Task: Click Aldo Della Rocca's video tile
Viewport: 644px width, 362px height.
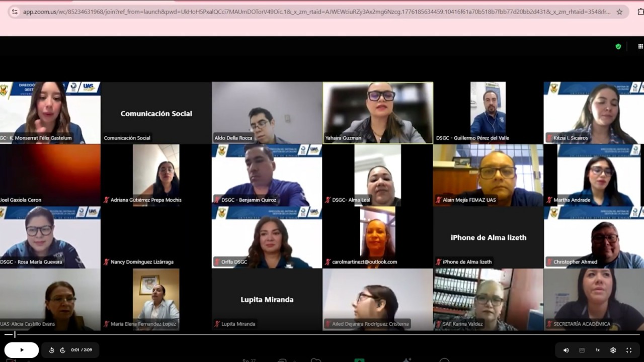Action: coord(267,113)
